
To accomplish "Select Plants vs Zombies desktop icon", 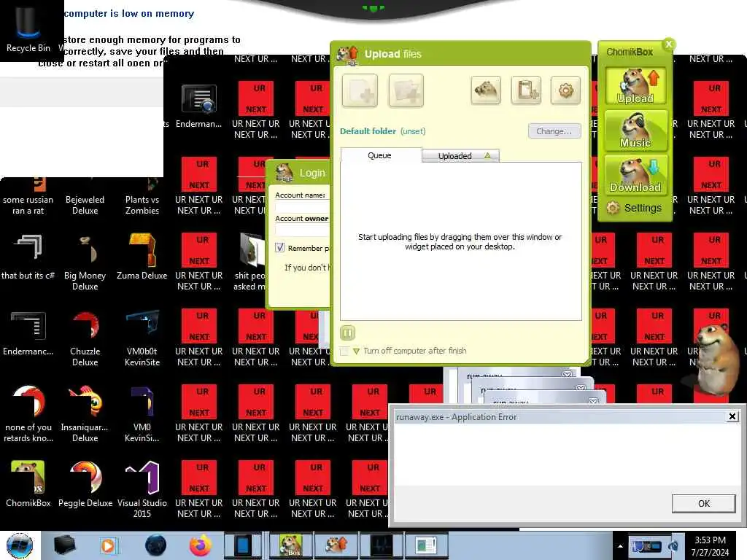I will 142,197.
